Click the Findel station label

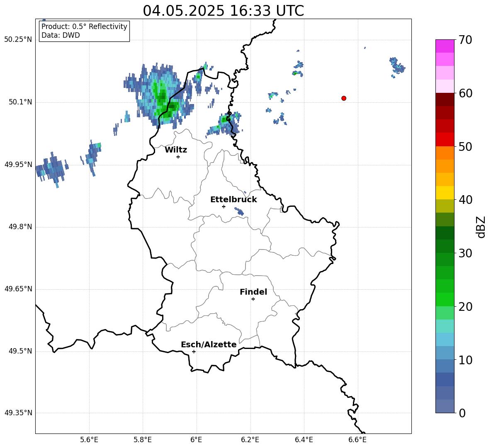pyautogui.click(x=253, y=292)
